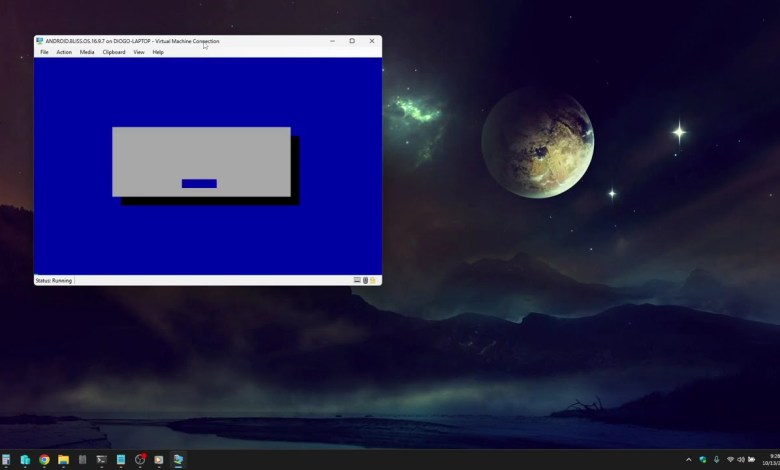
Task: Minimize the Virtual Machine Connection window
Action: click(332, 41)
